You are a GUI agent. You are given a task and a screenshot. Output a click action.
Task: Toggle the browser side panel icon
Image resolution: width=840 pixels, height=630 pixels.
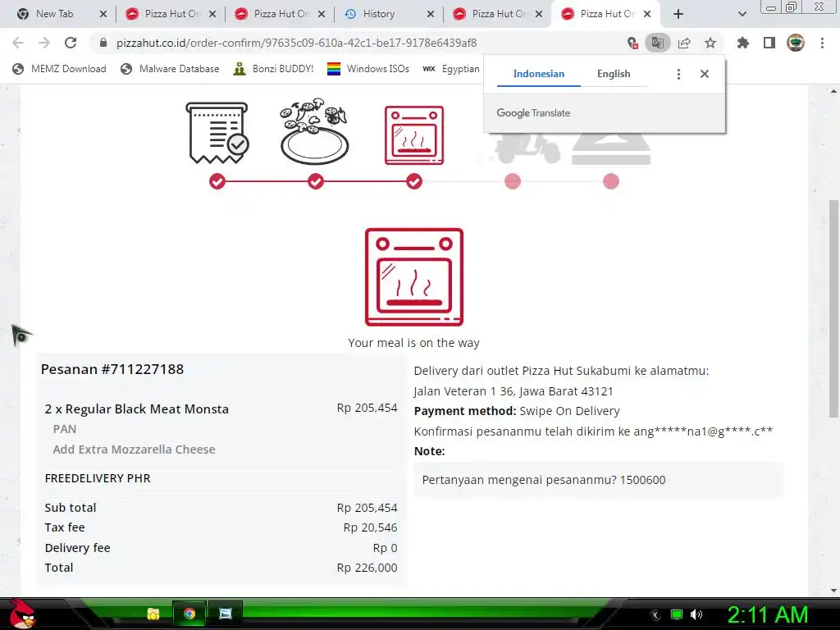click(769, 43)
